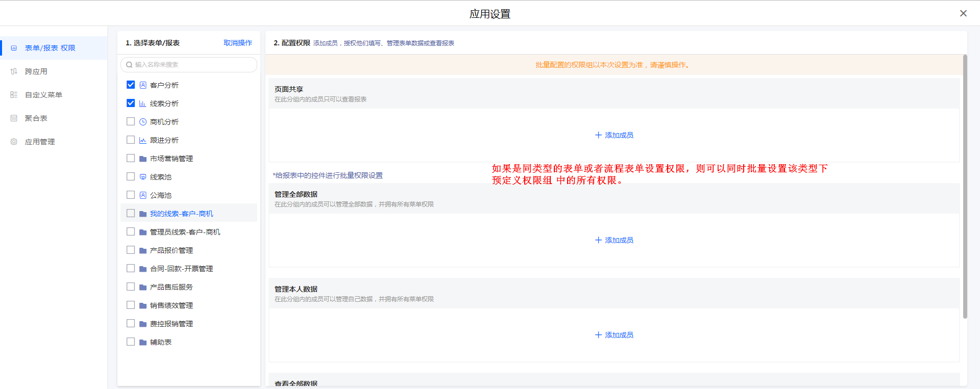The width and height of the screenshot is (980, 389).
Task: Open the 跨应用 sidebar menu
Action: tap(36, 71)
